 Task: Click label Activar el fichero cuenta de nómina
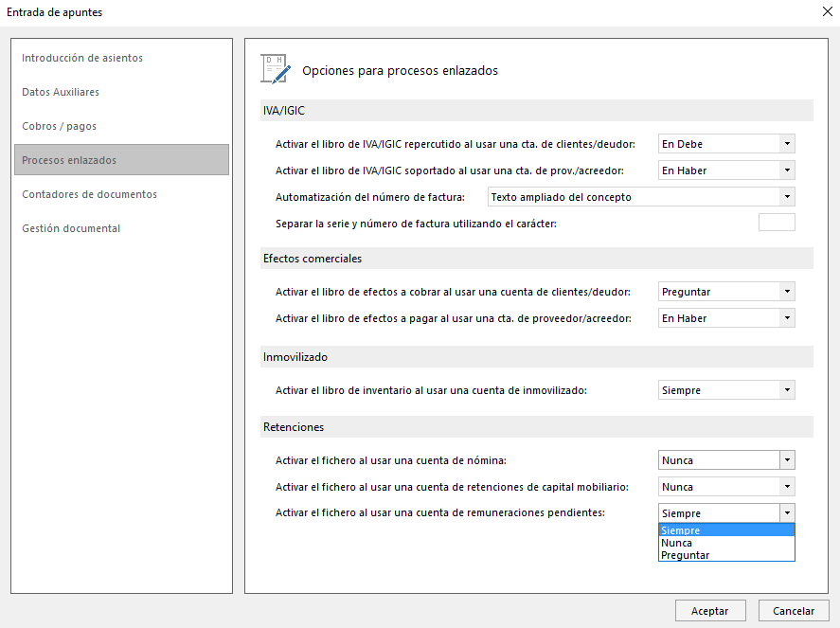tap(390, 460)
